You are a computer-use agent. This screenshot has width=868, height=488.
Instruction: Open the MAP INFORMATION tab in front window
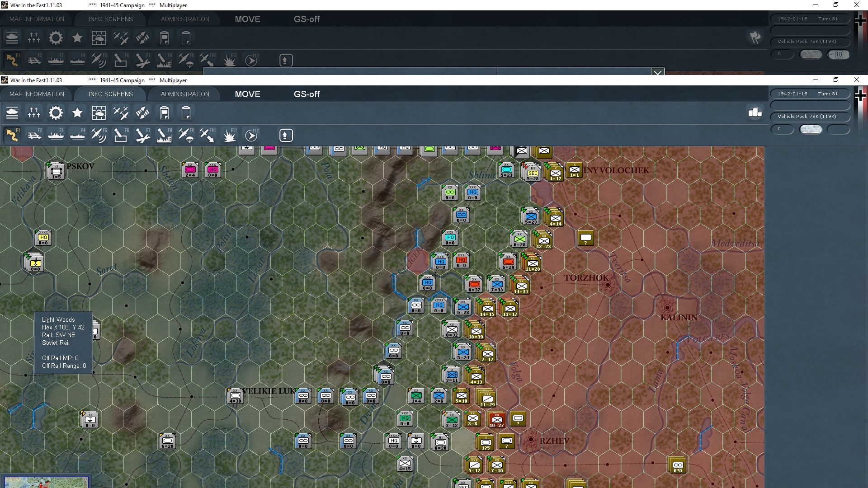pos(37,94)
